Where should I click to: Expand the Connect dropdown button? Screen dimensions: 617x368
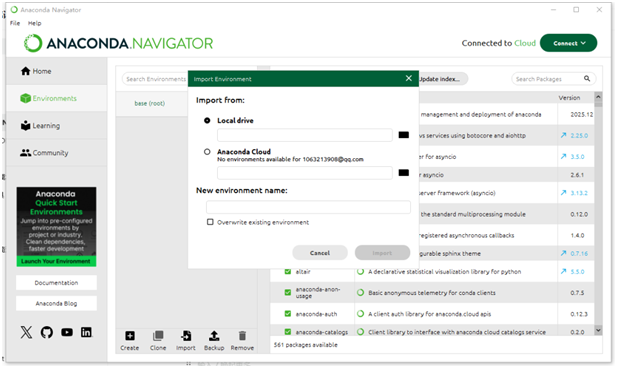(568, 43)
